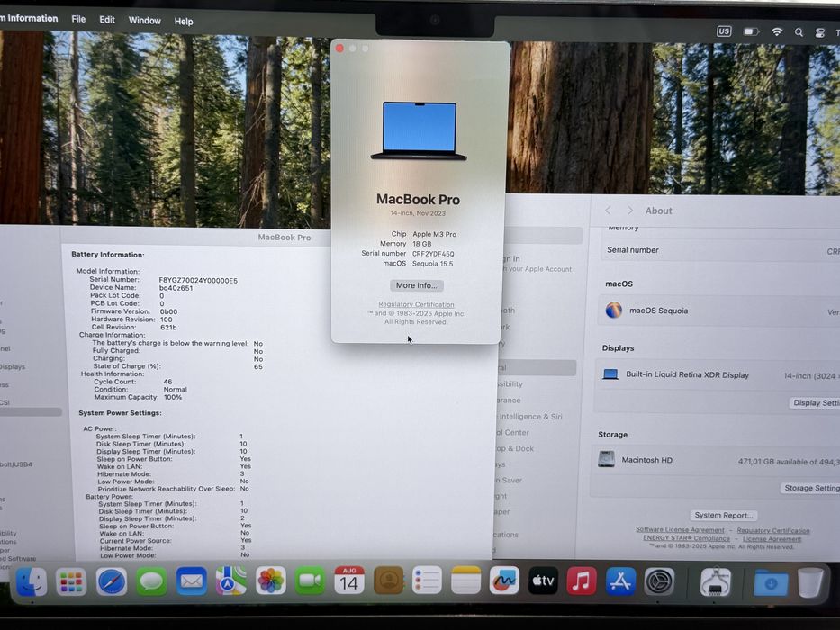Click serial number CRF2YDF45Q in About This Mac
Image resolution: width=840 pixels, height=630 pixels.
(433, 254)
